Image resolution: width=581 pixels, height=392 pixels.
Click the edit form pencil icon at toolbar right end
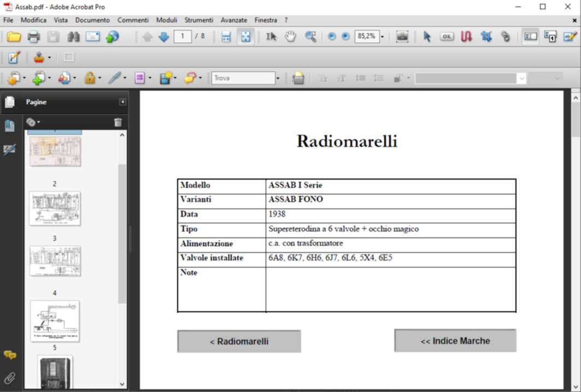570,37
